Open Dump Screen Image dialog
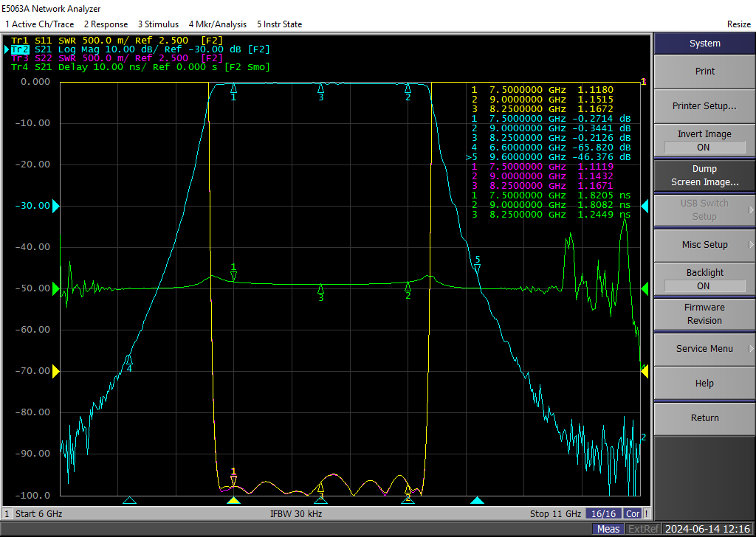The width and height of the screenshot is (756, 537). click(704, 175)
